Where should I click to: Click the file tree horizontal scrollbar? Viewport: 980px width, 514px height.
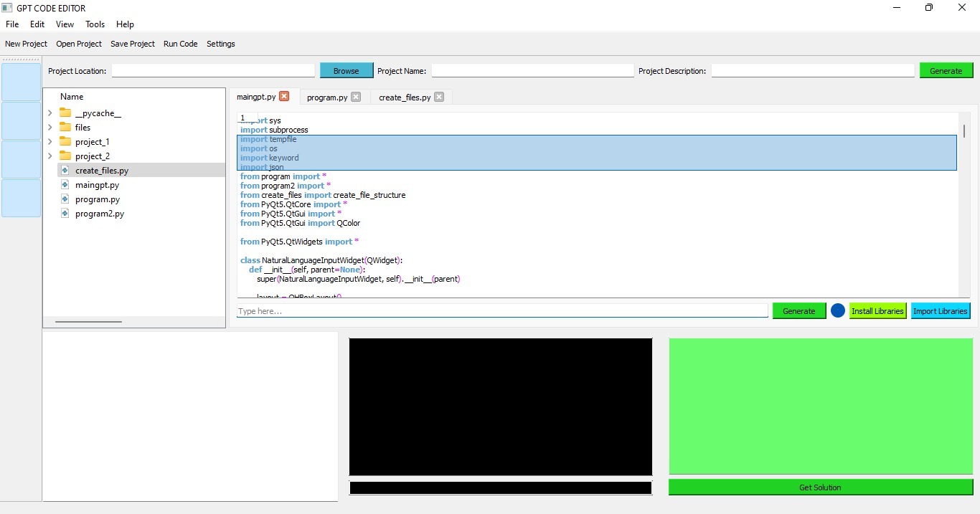point(89,322)
